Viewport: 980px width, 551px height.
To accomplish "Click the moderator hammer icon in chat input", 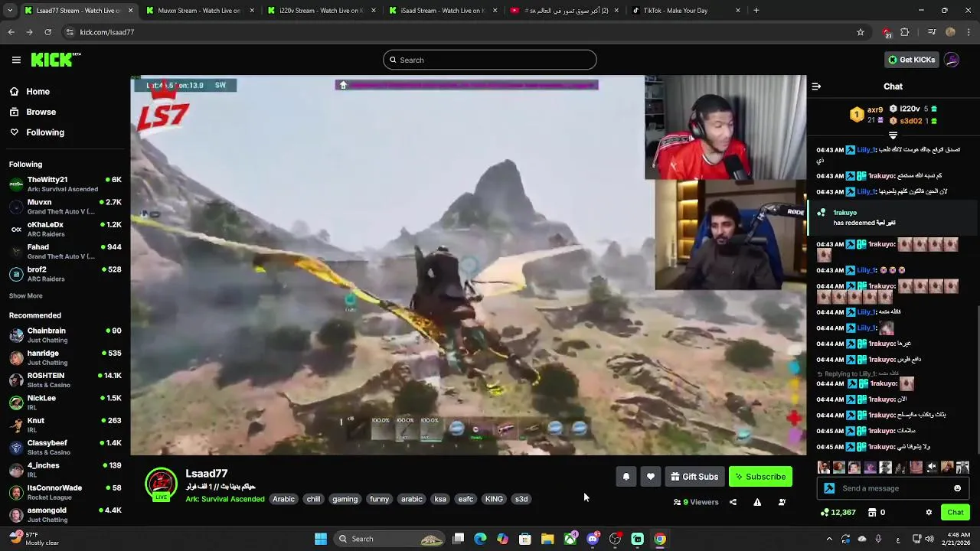I will [x=829, y=488].
